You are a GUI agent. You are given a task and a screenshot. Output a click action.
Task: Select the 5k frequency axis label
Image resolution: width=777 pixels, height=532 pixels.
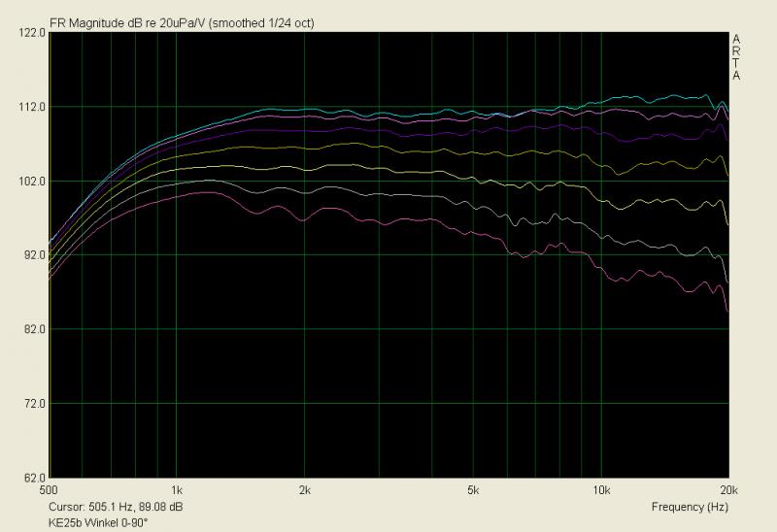pyautogui.click(x=473, y=490)
